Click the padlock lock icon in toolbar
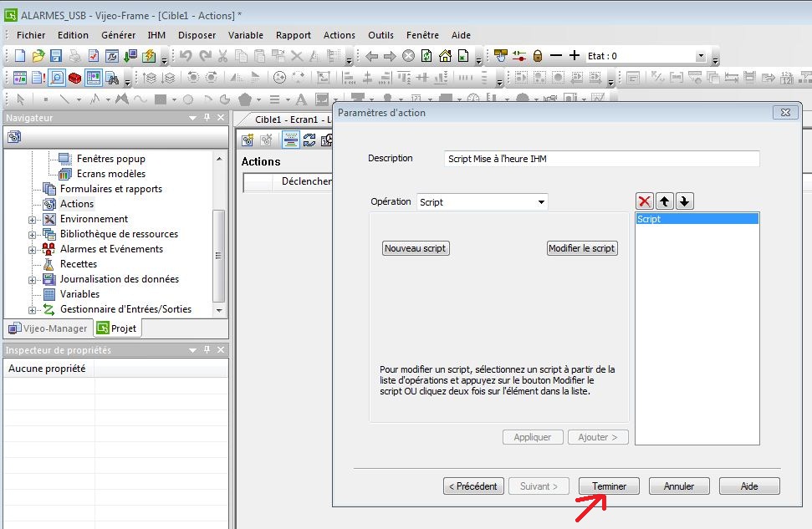Viewport: 812px width, 529px height. (x=538, y=56)
